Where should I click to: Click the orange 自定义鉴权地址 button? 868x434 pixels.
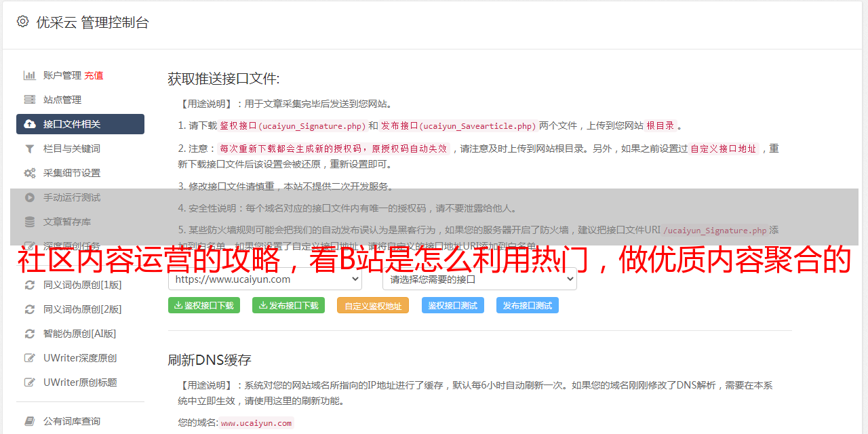[x=373, y=305]
